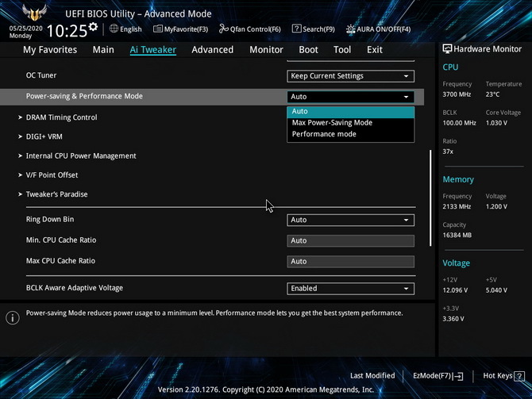Screen dimensions: 532x399
Task: Open the Tool tab
Action: (342, 50)
